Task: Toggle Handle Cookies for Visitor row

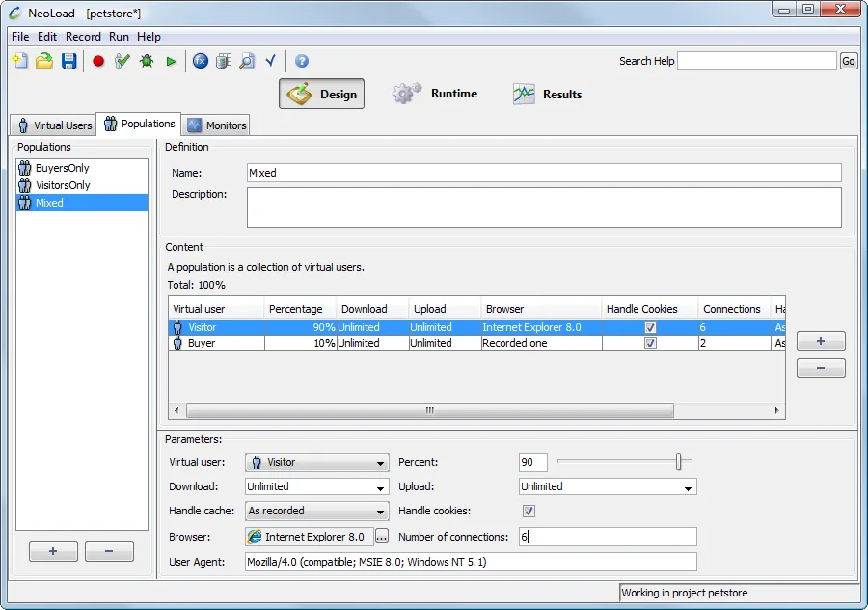Action: pyautogui.click(x=650, y=327)
